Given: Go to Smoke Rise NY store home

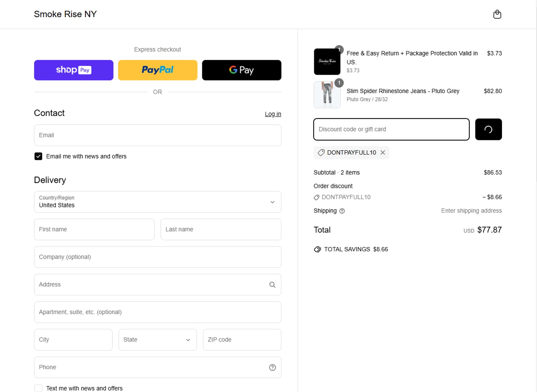Looking at the screenshot, I should coord(65,14).
